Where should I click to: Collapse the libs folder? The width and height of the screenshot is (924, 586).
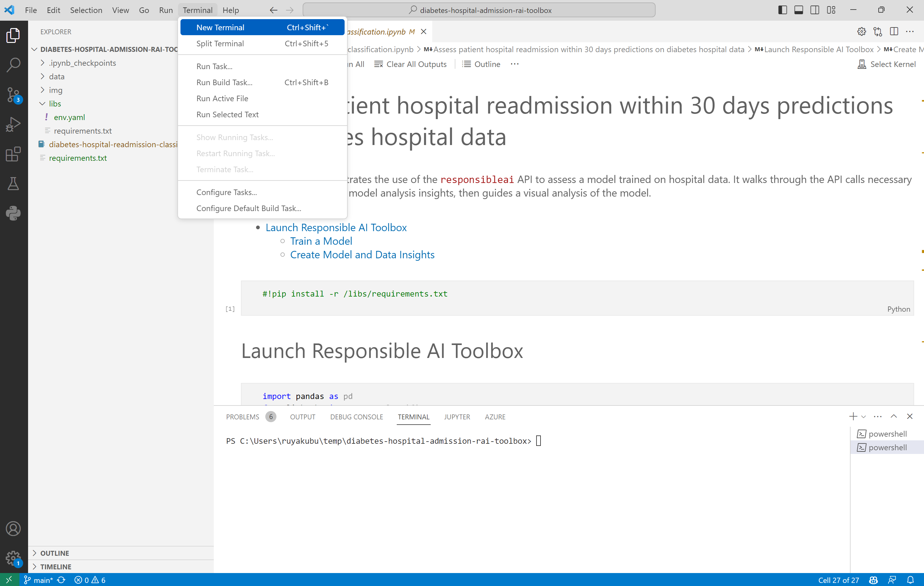coord(55,104)
